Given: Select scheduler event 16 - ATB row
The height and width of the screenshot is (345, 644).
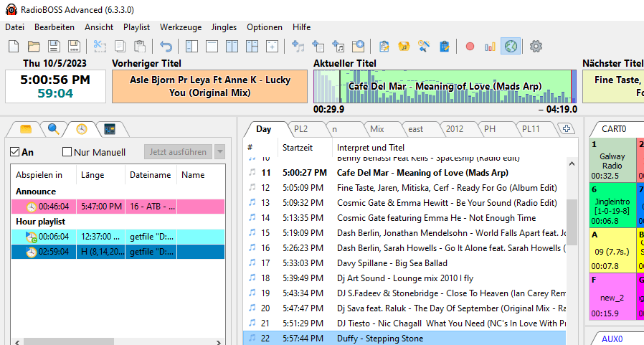Looking at the screenshot, I should point(118,207).
